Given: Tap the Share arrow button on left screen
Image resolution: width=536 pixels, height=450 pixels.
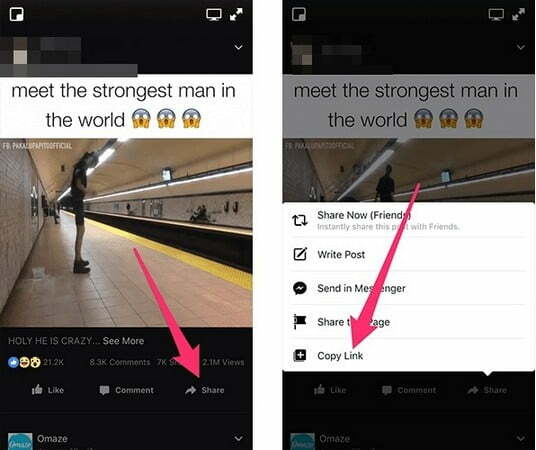Looking at the screenshot, I should [204, 390].
